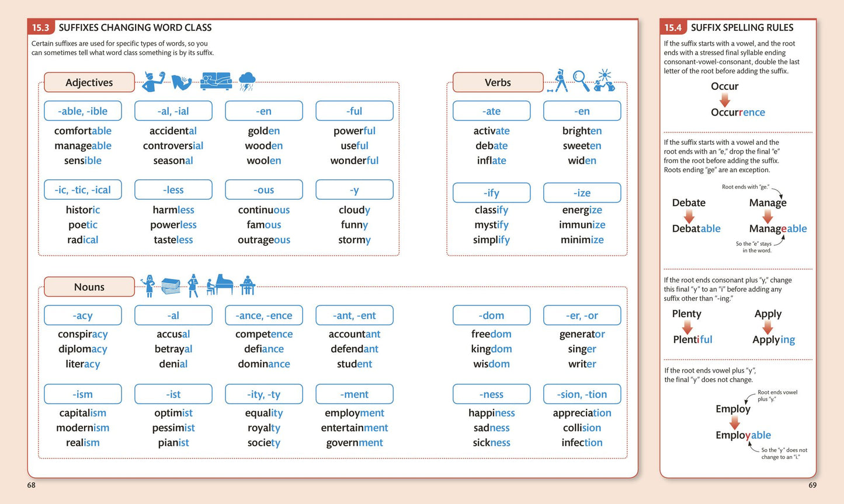Click page number 69
Screen dimensions: 844x504
[812, 485]
